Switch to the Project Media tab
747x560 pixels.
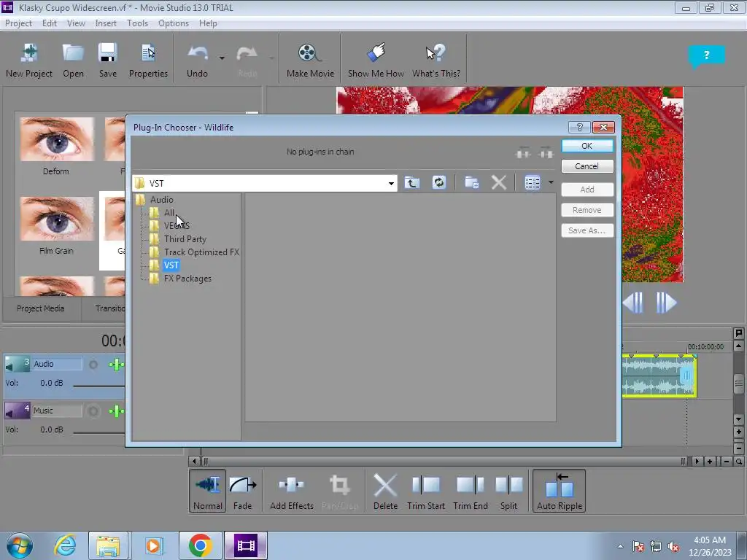coord(41,308)
